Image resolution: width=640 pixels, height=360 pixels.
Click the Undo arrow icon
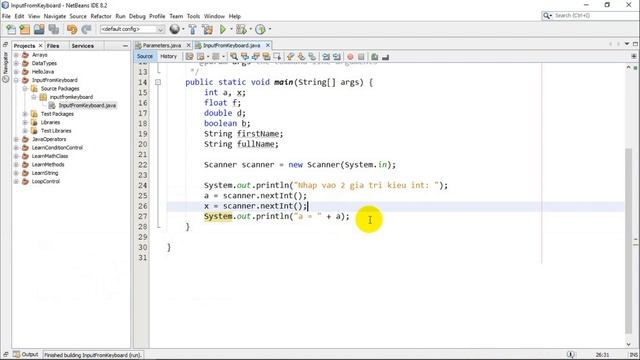coord(72,29)
